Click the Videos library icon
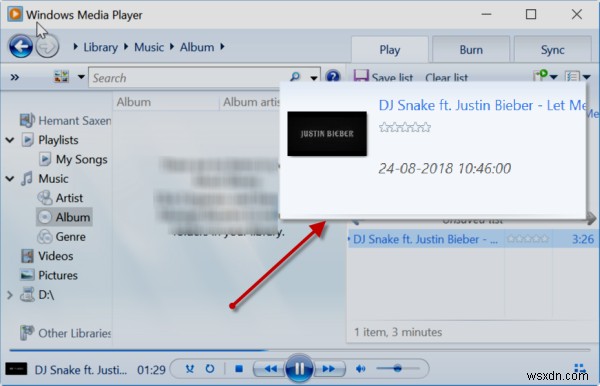The image size is (600, 386). [x=27, y=256]
